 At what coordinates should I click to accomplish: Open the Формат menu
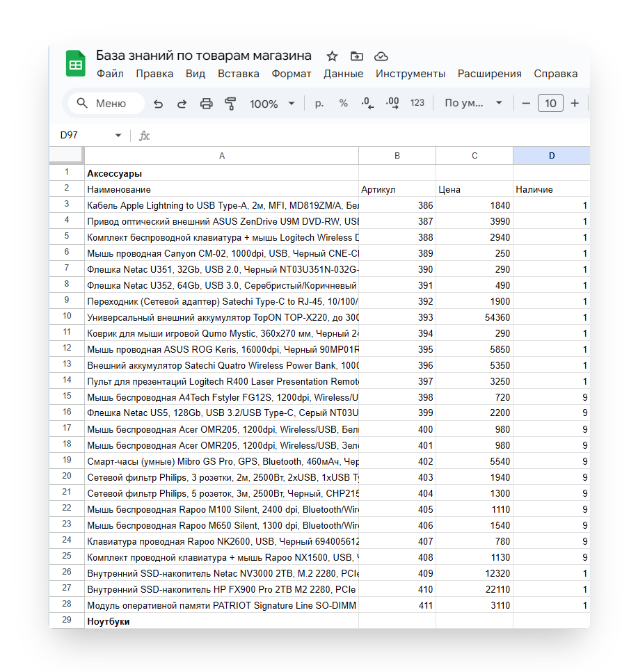(x=292, y=74)
